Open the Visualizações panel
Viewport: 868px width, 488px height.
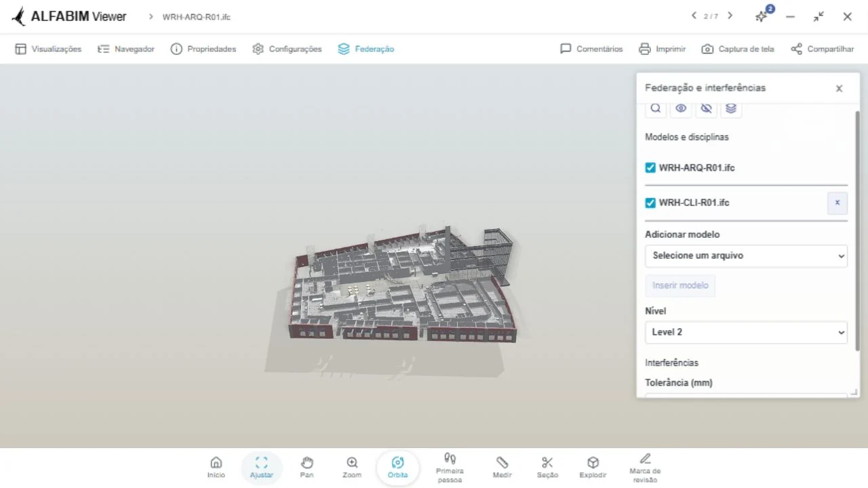48,49
